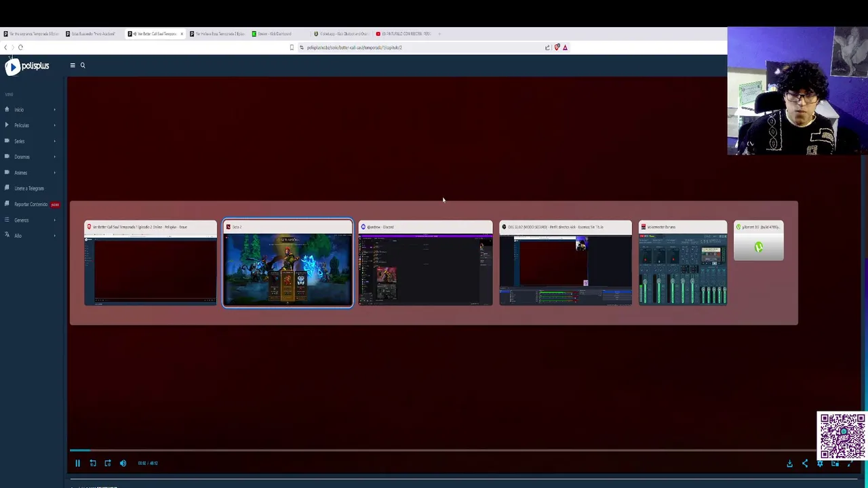Image resolution: width=868 pixels, height=488 pixels.
Task: Click the player share icon
Action: (x=805, y=464)
